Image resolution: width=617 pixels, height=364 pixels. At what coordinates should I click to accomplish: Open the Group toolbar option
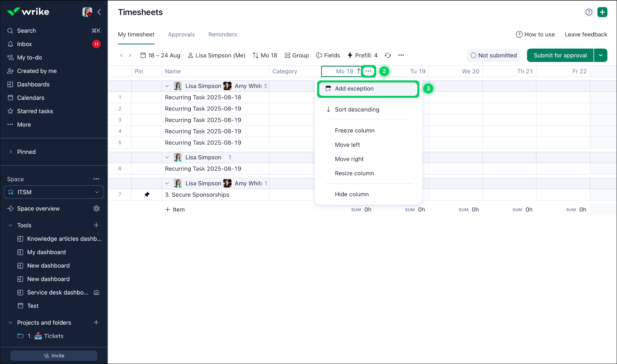coord(297,55)
